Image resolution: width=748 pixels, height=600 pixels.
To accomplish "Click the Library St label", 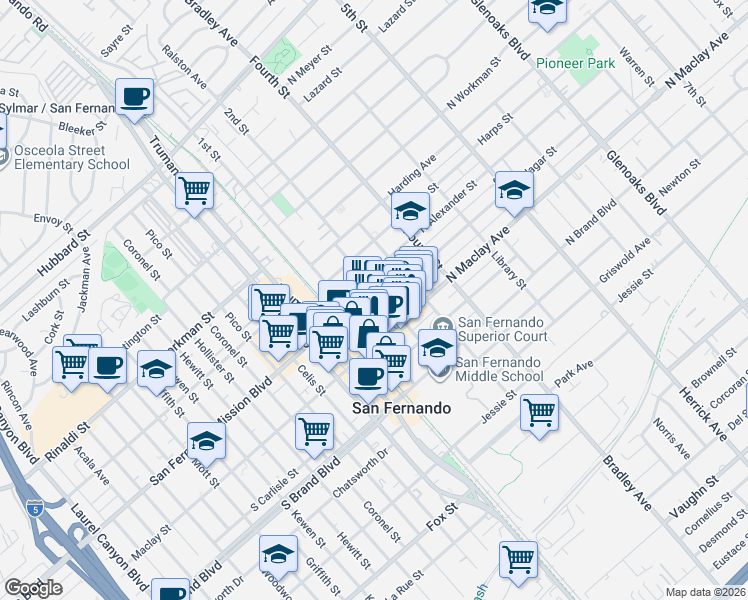I will click(509, 271).
